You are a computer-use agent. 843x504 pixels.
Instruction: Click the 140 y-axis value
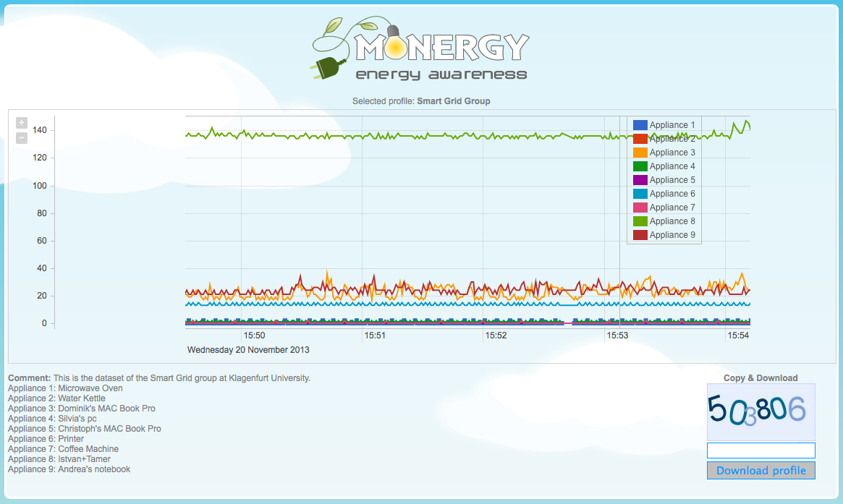click(40, 130)
